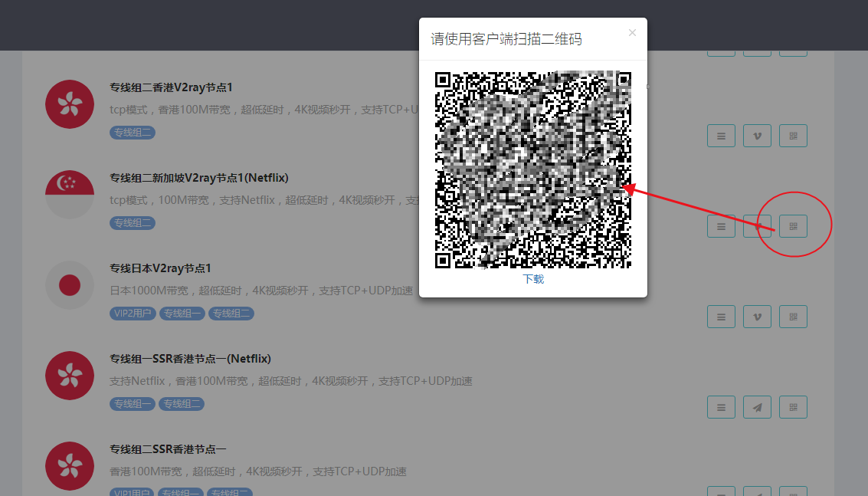Select the node title 专线日本V2ray节点1

click(x=160, y=268)
